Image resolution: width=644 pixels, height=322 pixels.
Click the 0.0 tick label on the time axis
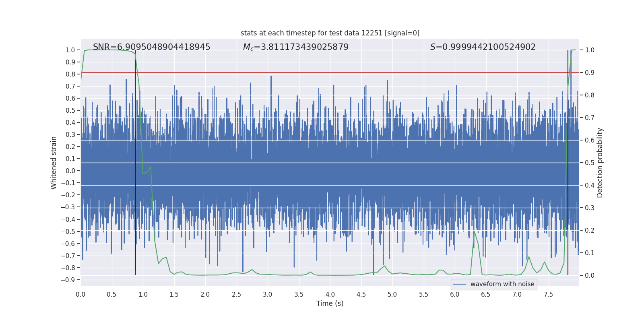tap(80, 294)
